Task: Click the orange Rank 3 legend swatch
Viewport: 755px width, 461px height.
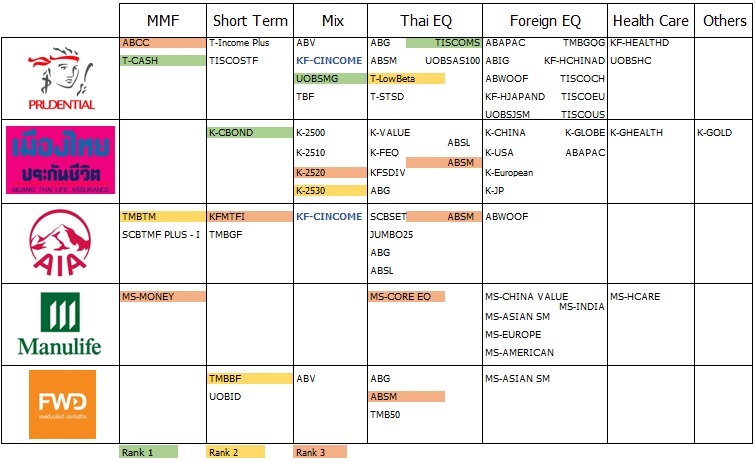Action: [x=321, y=452]
